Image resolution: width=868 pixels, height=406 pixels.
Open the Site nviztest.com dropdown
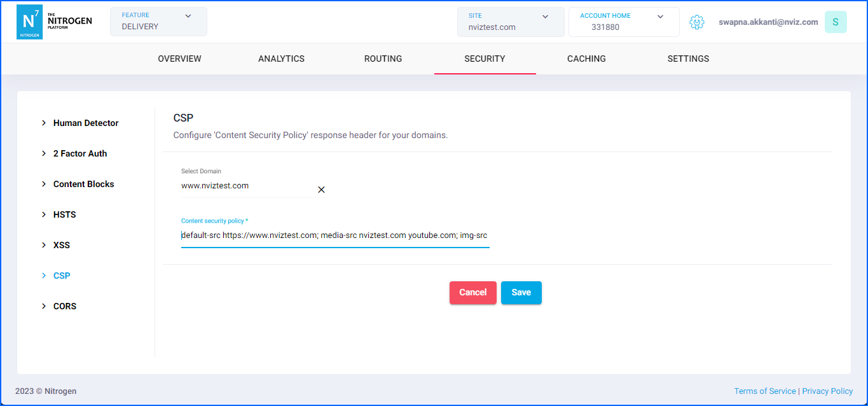pos(510,22)
